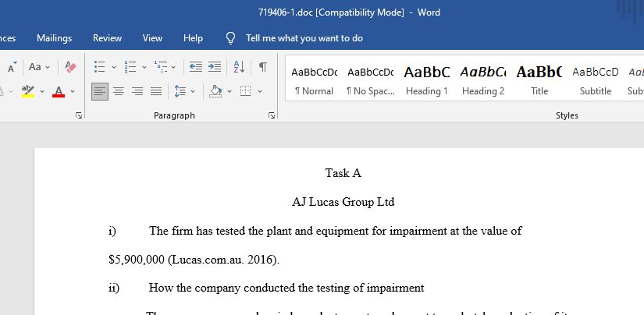This screenshot has width=644, height=315.
Task: Toggle Align Left
Action: tap(100, 91)
